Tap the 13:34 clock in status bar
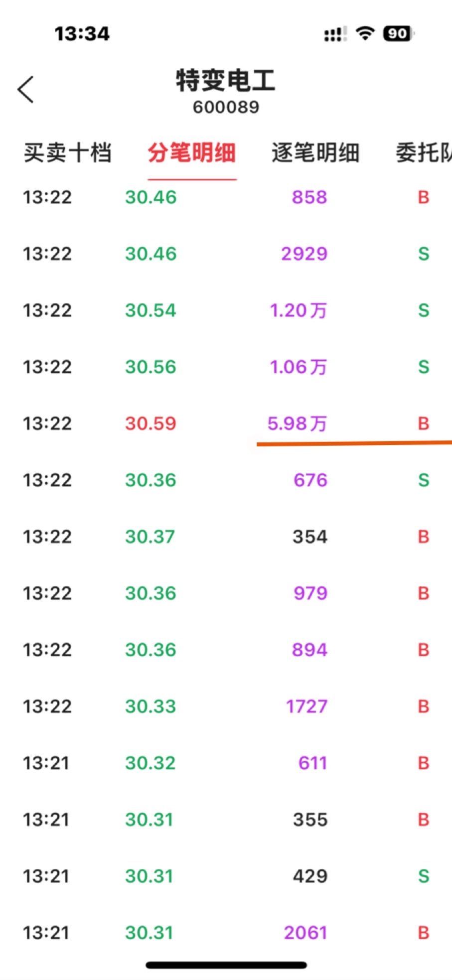Viewport: 452px width, 980px height. pyautogui.click(x=82, y=34)
